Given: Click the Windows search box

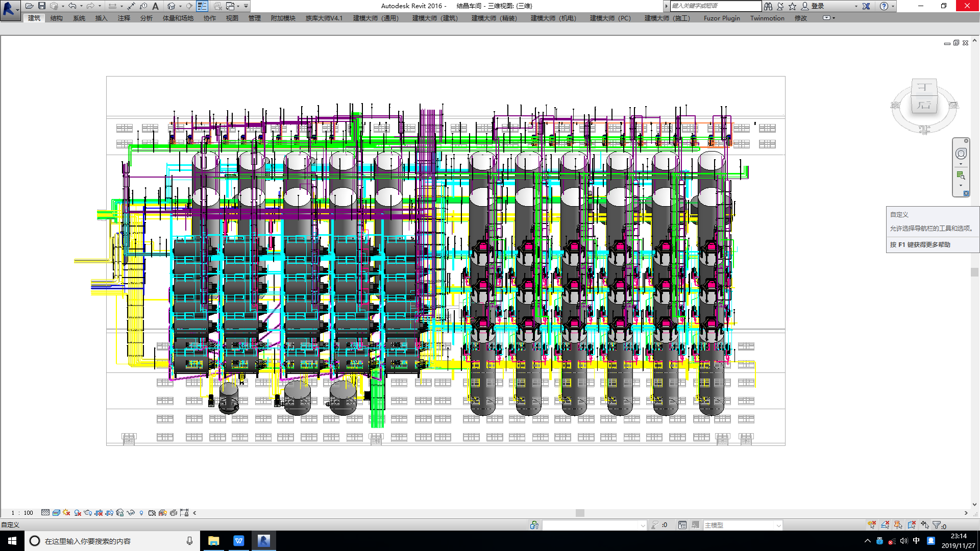Looking at the screenshot, I should [112, 541].
